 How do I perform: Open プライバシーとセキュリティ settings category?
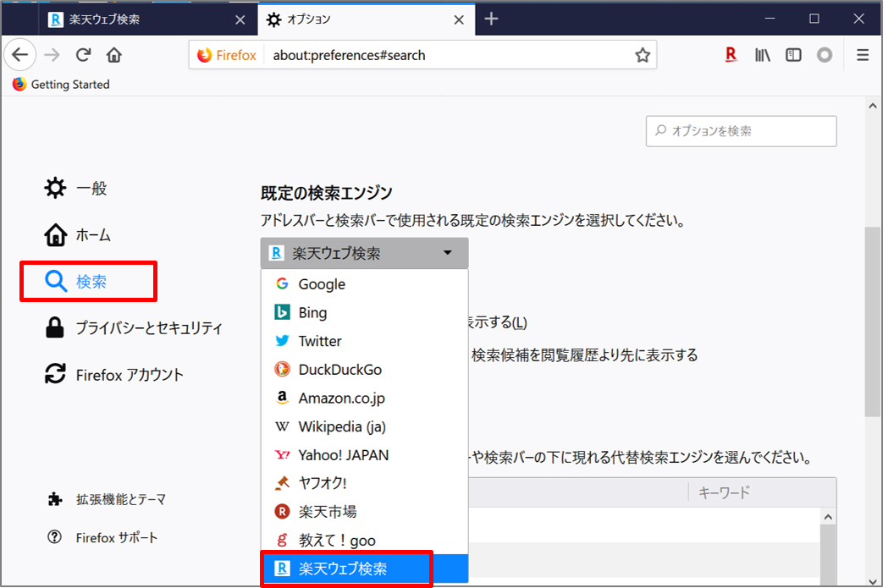coord(148,328)
